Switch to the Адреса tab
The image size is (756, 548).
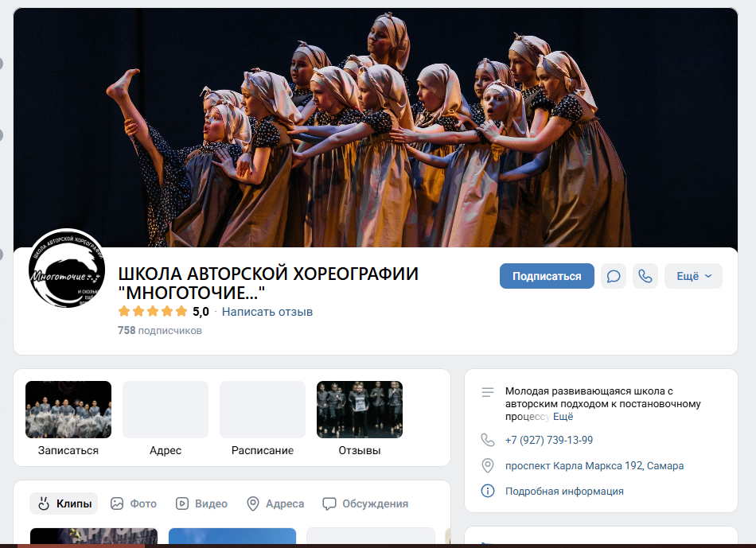(275, 503)
